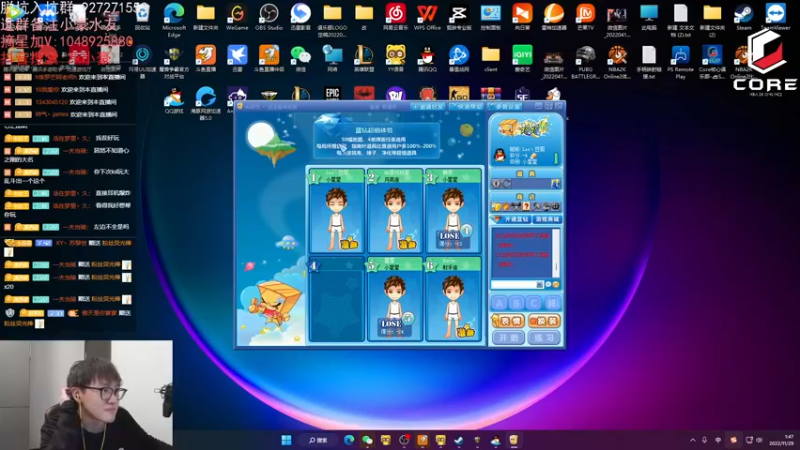Image resolution: width=800 pixels, height=450 pixels.
Task: Click the 开通蓝钻 button
Action: point(512,219)
